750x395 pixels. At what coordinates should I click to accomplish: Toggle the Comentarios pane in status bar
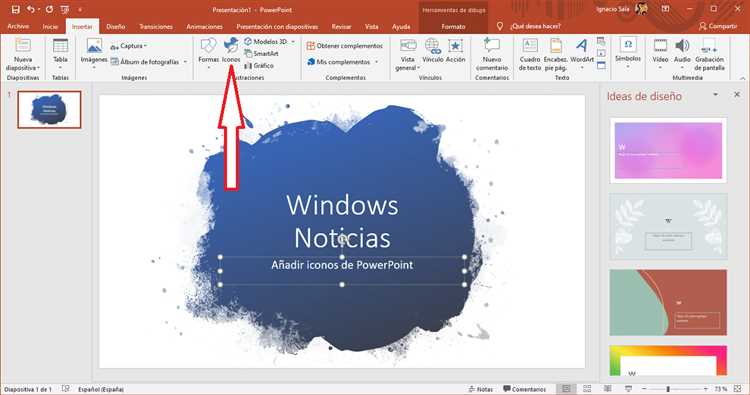click(x=524, y=389)
